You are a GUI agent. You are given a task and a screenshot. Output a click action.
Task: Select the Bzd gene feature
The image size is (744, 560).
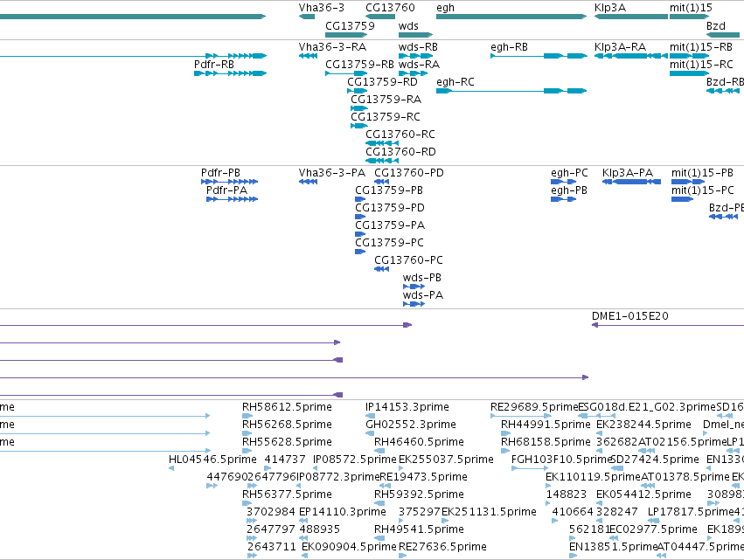click(723, 35)
